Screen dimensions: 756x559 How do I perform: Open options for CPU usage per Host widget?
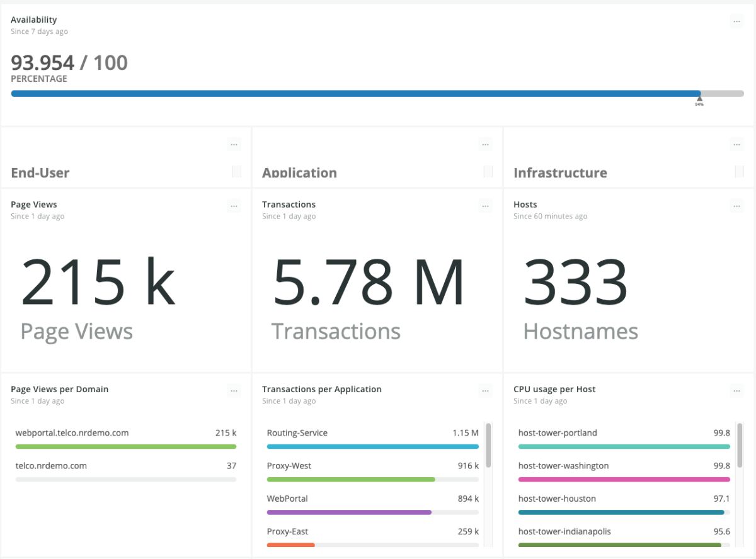click(736, 390)
